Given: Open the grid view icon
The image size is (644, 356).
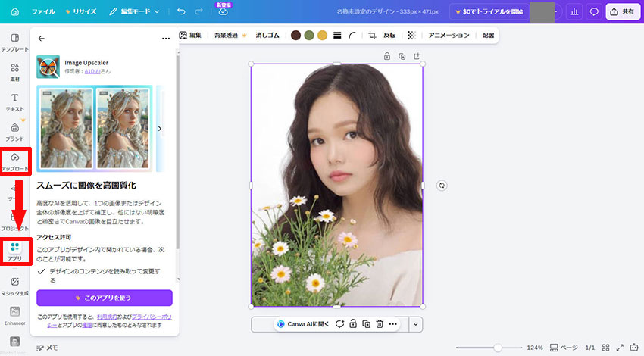Looking at the screenshot, I should (606, 348).
